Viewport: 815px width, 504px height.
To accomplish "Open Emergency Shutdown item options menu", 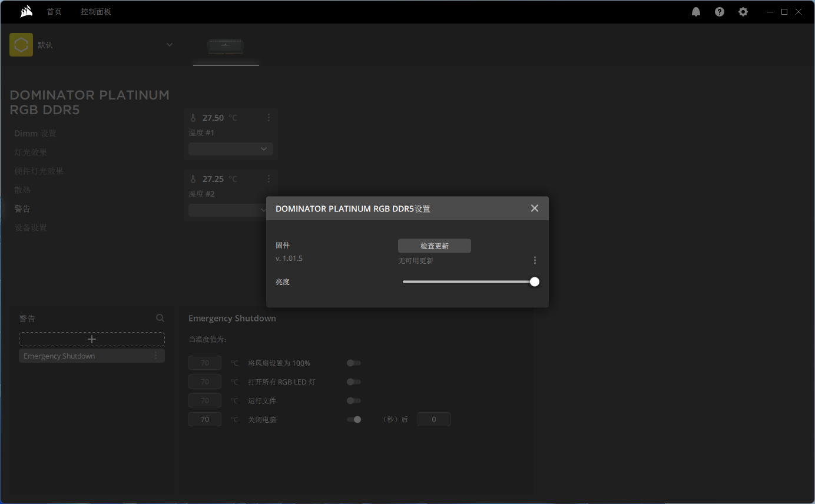I will pyautogui.click(x=156, y=356).
